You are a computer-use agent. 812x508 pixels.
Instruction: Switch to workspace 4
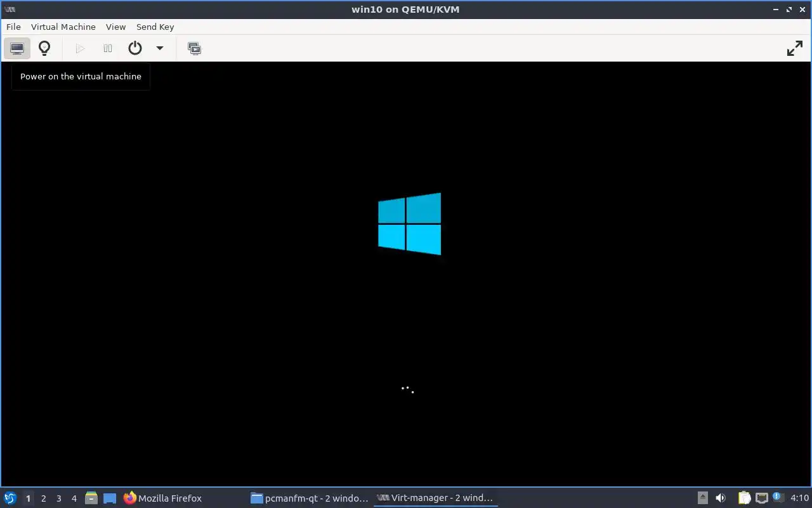click(74, 498)
